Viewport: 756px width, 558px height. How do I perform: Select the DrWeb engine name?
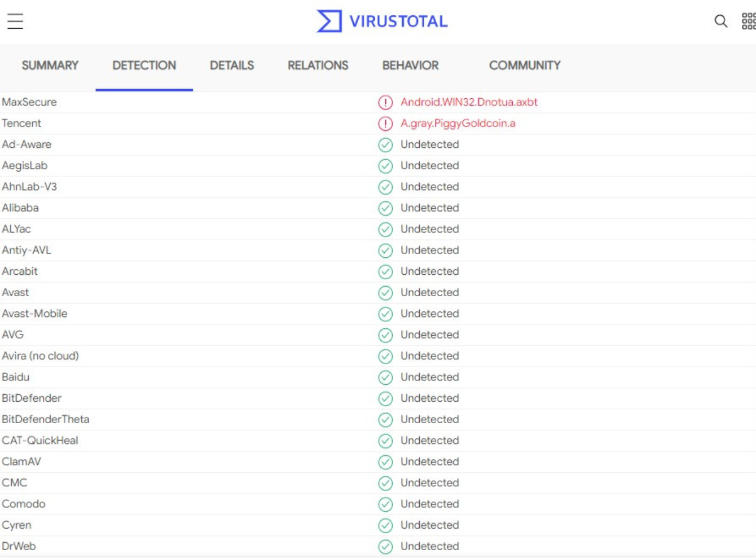[x=19, y=546]
